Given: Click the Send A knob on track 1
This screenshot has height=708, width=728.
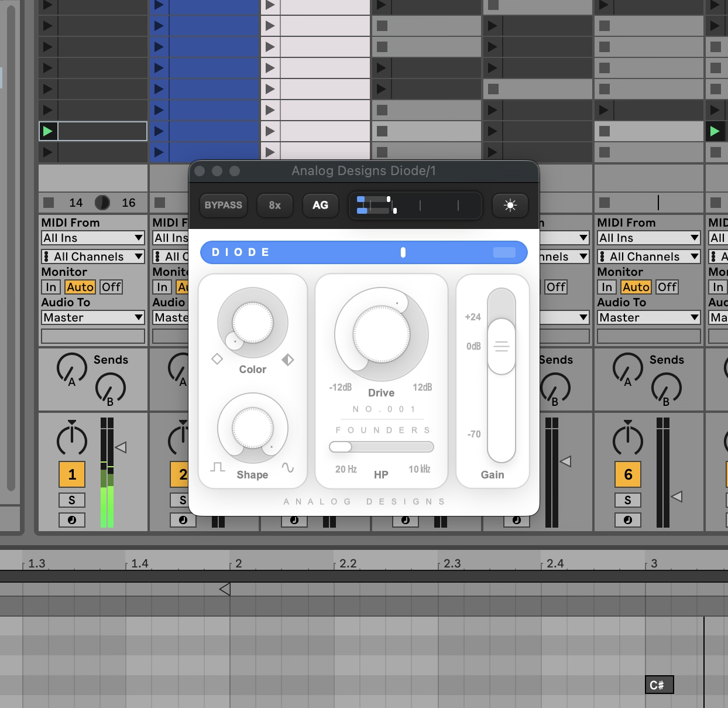Looking at the screenshot, I should 71,369.
